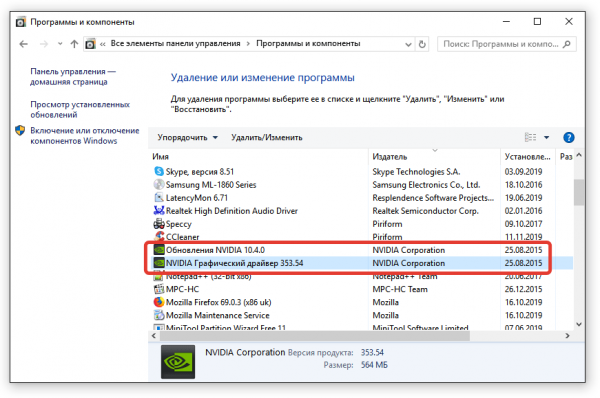Sort by the Установлено column header
The height and width of the screenshot is (398, 600).
coord(527,157)
